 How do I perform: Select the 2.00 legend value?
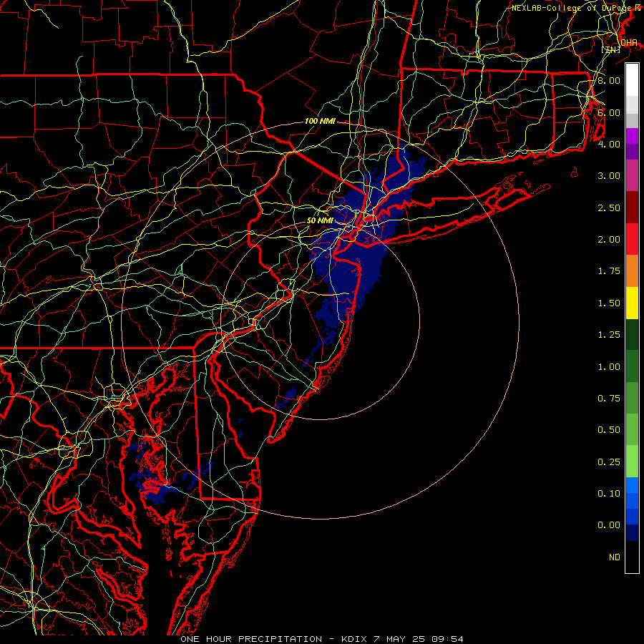tap(609, 240)
